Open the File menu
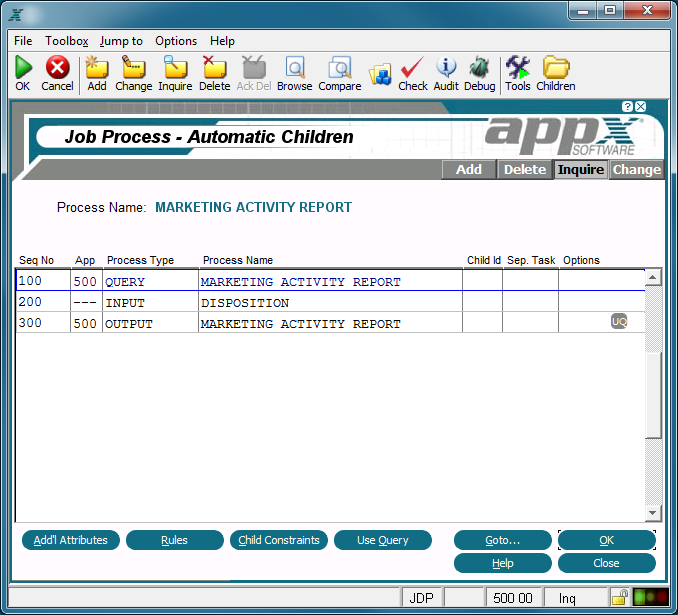678x615 pixels. click(23, 41)
